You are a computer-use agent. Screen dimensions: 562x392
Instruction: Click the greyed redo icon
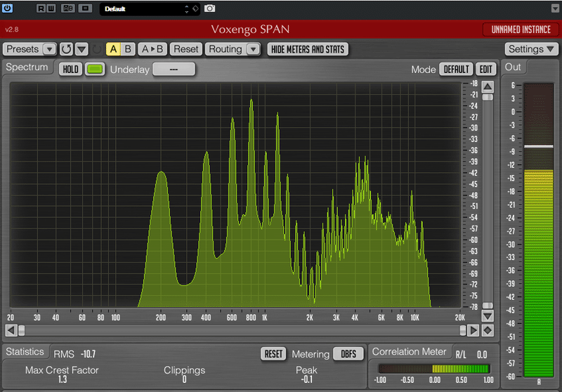97,49
